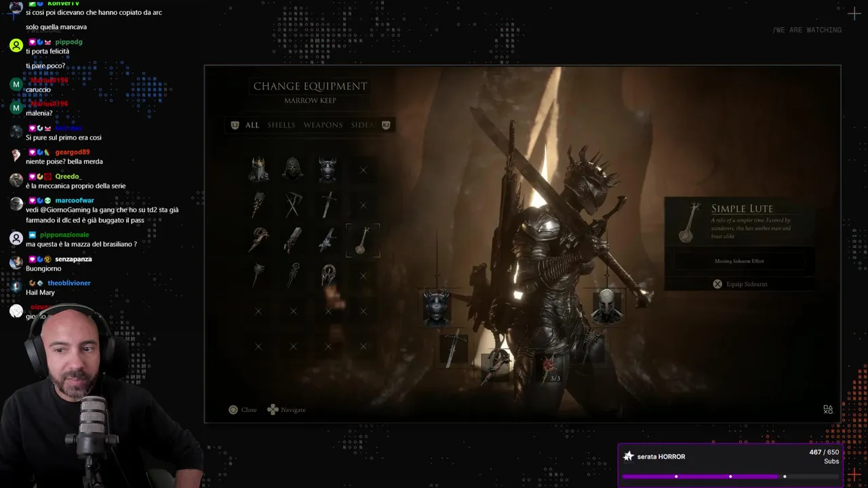Click the 467 / 650 Subs counter
The height and width of the screenshot is (488, 868).
click(x=824, y=456)
